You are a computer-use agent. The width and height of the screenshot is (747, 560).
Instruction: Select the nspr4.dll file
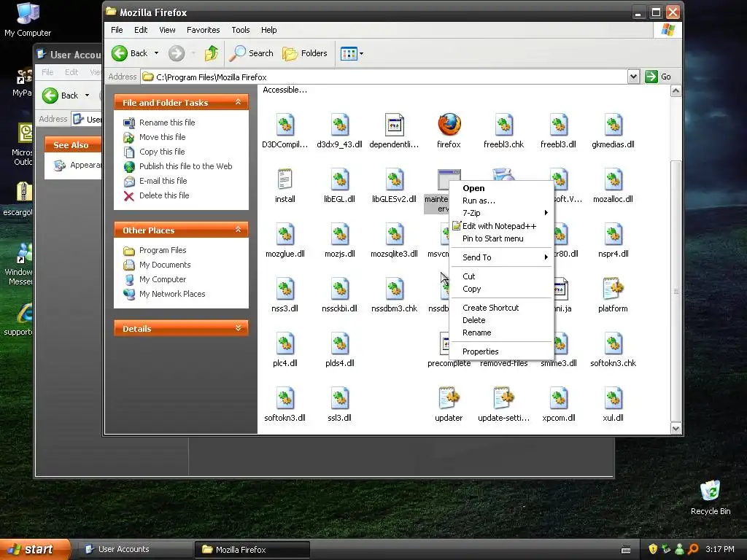click(x=613, y=240)
